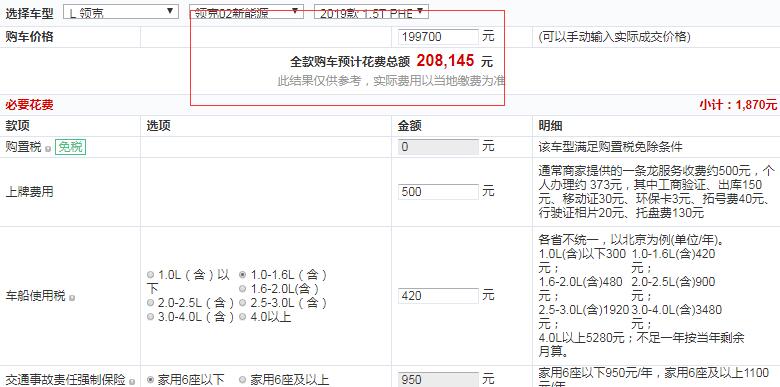Image resolution: width=780 pixels, height=387 pixels.
Task: Click the 选择车型 label
Action: [x=29, y=13]
